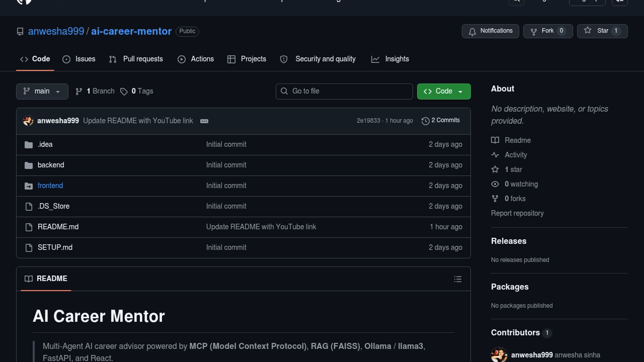Fork this repository

[548, 31]
